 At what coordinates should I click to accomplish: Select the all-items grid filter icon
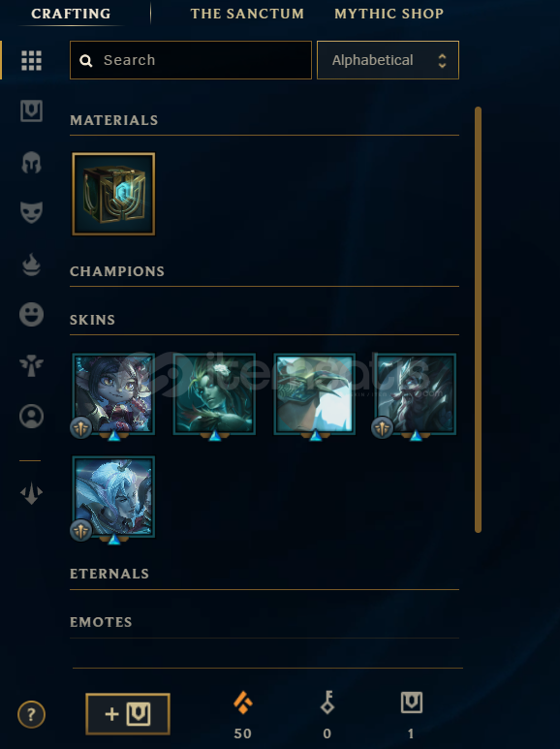(x=32, y=61)
